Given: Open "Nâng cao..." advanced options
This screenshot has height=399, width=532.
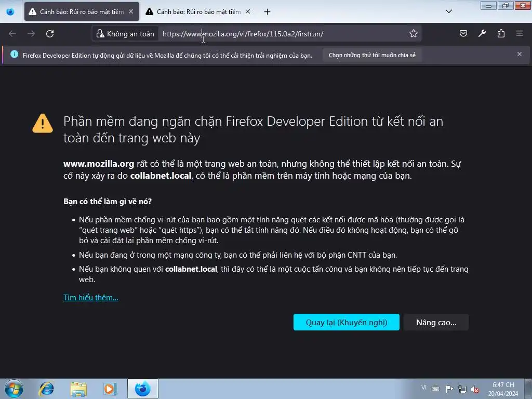Looking at the screenshot, I should 436,322.
